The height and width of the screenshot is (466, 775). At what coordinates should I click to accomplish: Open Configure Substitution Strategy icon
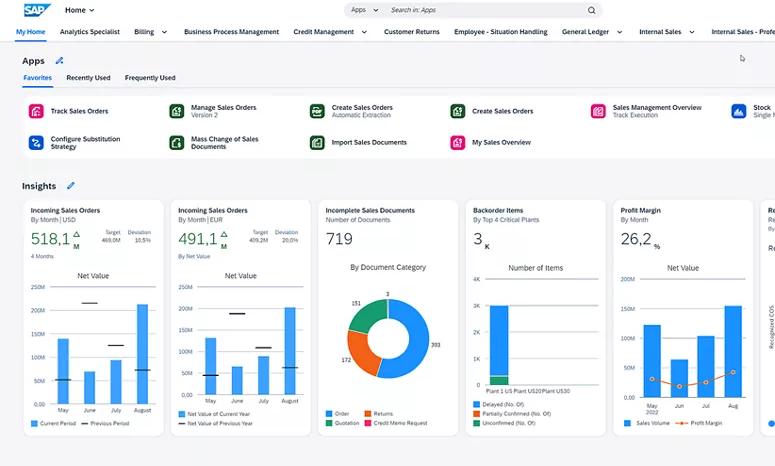pyautogui.click(x=36, y=143)
